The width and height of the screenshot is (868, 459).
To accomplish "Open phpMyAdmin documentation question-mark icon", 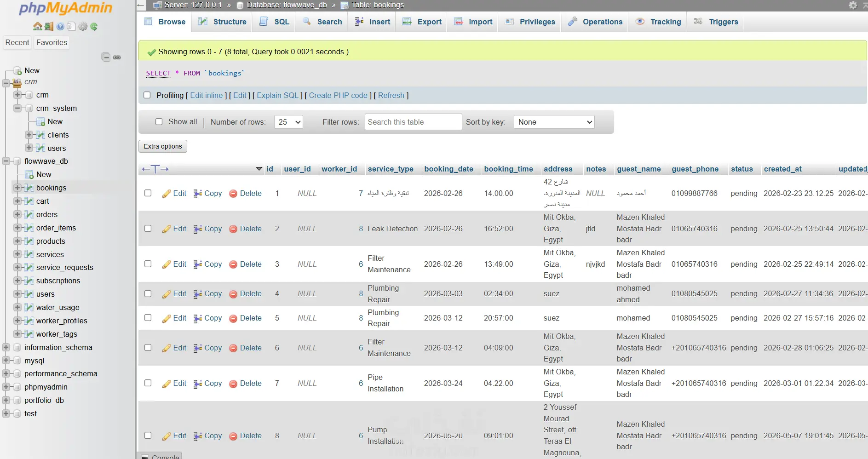I will pos(60,27).
